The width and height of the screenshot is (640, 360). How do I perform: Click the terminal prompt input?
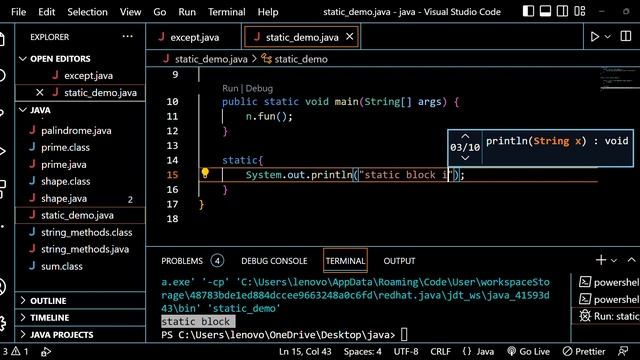point(404,335)
